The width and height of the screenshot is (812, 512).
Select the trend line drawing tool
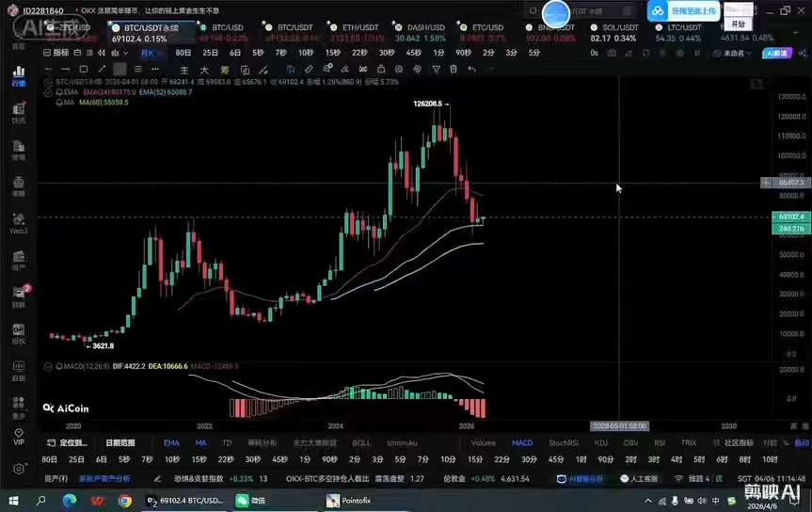tap(102, 69)
